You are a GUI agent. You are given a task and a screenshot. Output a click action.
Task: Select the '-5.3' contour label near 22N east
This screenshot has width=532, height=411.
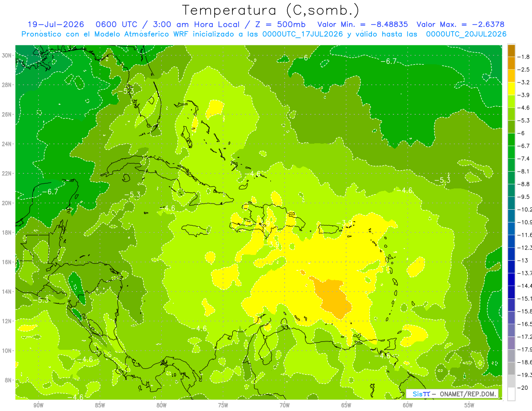(442, 180)
